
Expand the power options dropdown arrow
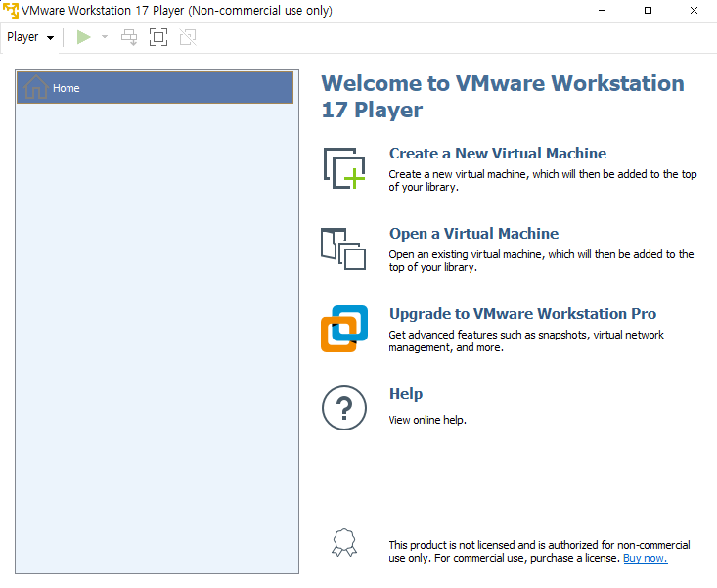105,37
